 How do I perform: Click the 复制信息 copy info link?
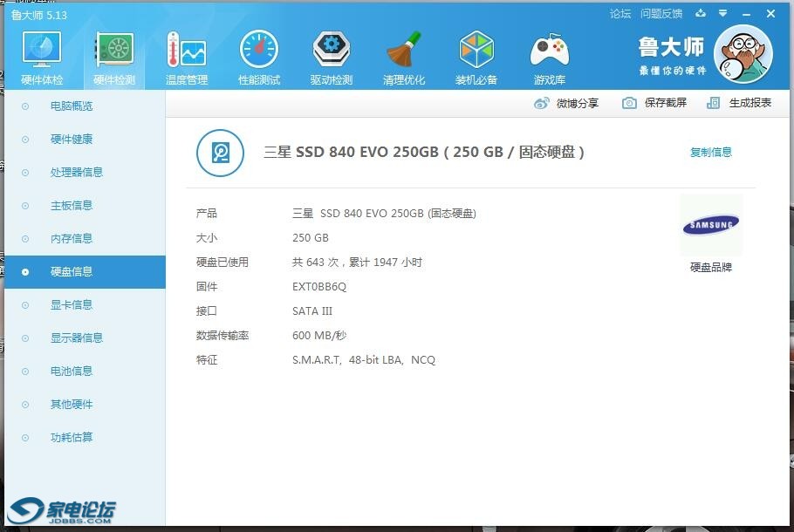coord(711,152)
